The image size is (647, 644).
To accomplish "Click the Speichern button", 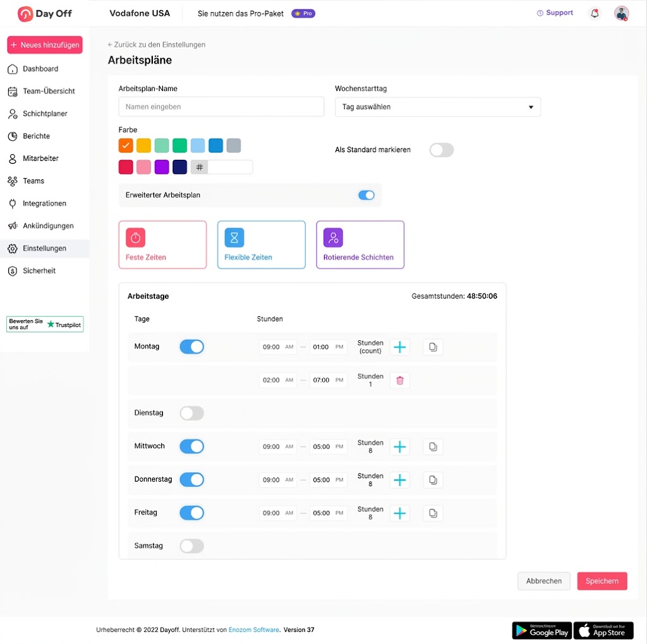I will [602, 581].
